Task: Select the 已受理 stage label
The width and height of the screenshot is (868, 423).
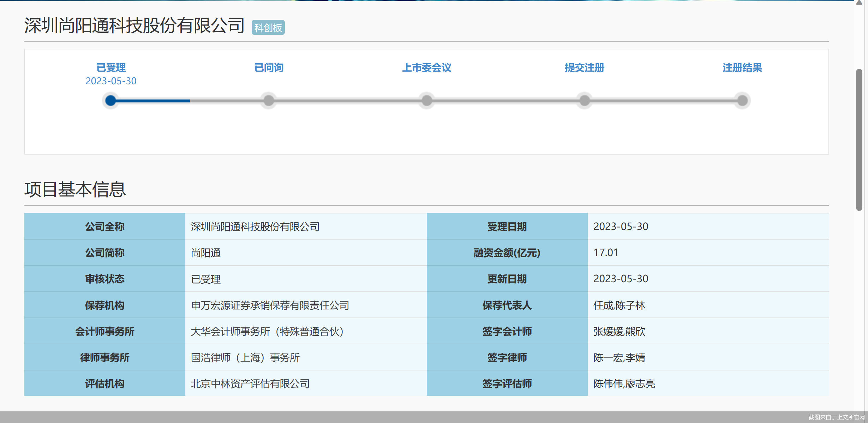Action: pos(111,67)
